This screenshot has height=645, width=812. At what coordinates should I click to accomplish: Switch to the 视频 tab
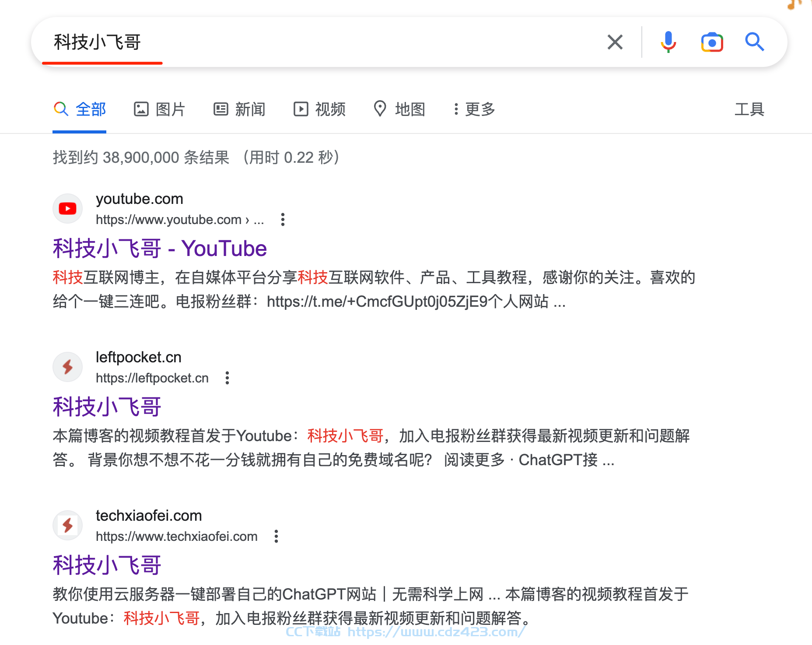(319, 109)
